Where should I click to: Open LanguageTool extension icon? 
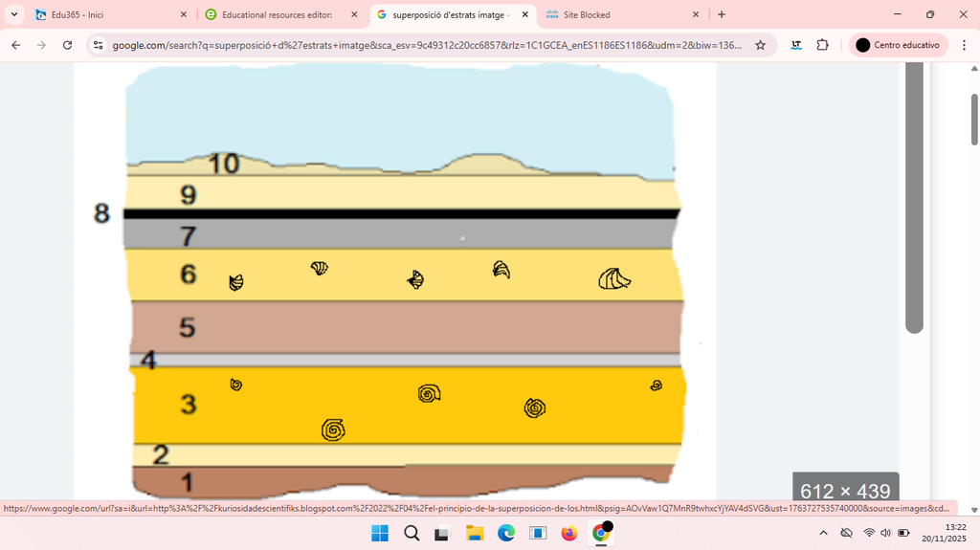[x=796, y=45]
